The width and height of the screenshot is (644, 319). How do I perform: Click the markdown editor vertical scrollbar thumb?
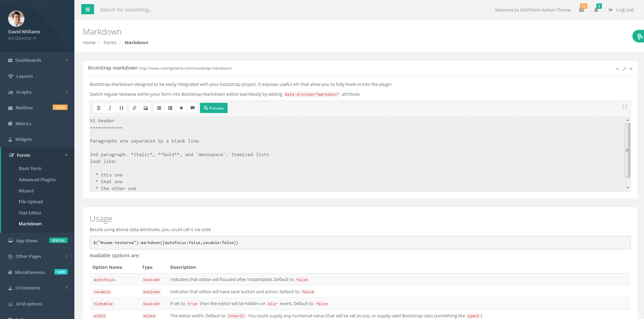tap(628, 150)
